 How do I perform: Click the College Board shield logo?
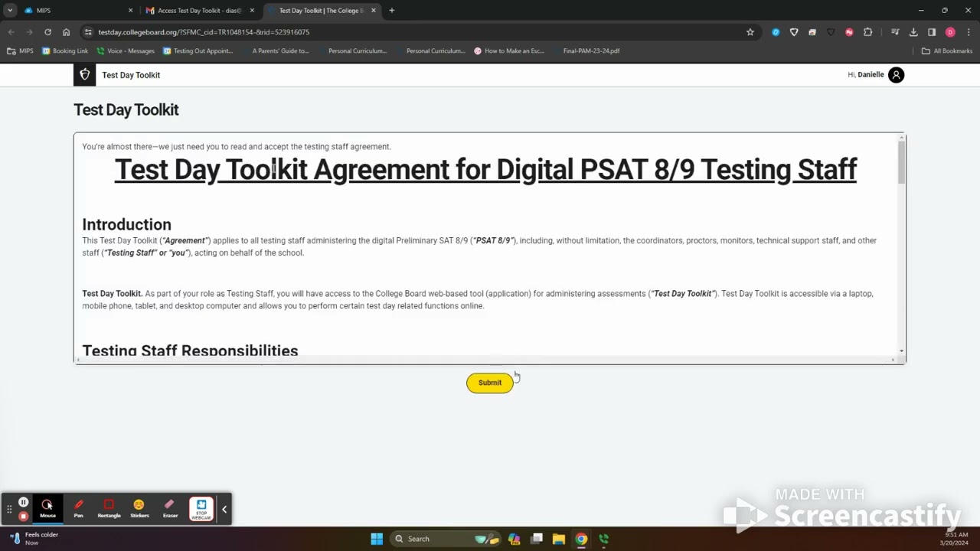[85, 74]
